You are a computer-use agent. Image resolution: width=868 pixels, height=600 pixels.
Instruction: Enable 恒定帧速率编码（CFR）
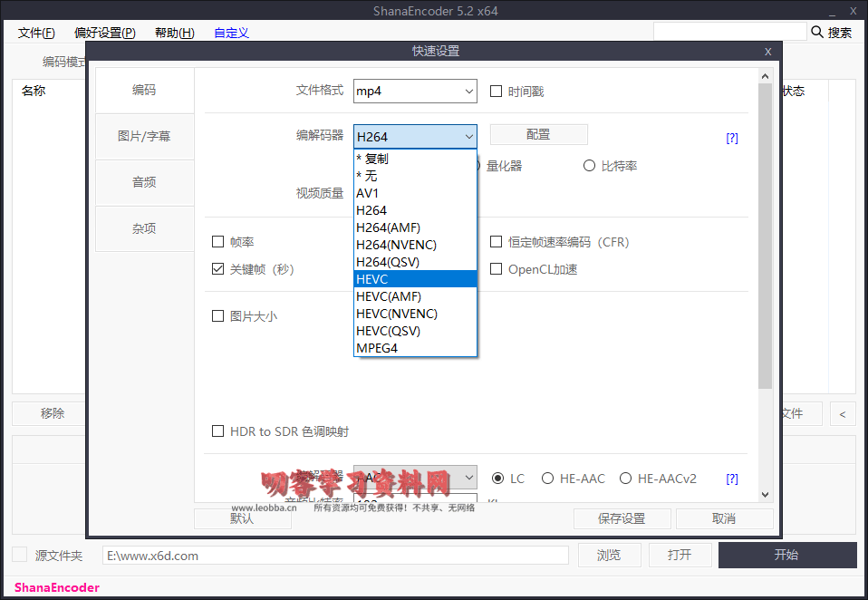click(x=496, y=242)
